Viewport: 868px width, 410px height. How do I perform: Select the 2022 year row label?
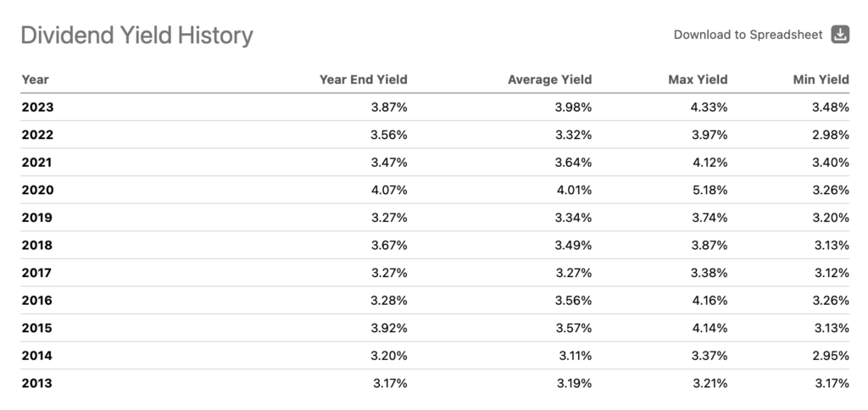click(x=37, y=135)
